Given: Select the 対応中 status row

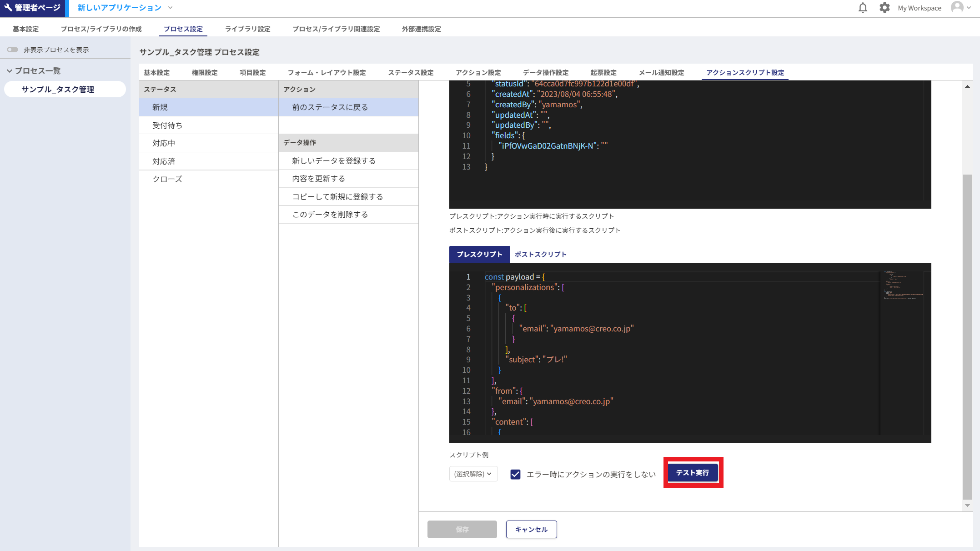Looking at the screenshot, I should click(209, 143).
